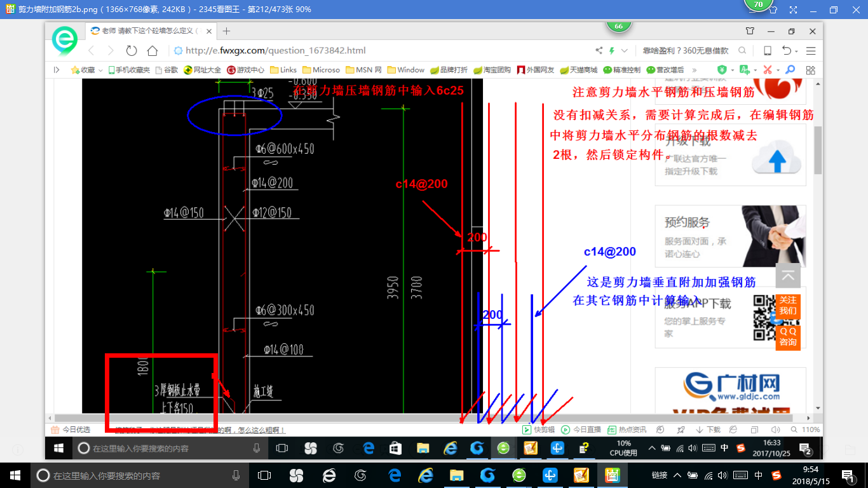Click the '靠啥盈利？360无息借款' search field
868x488 pixels.
[685, 51]
